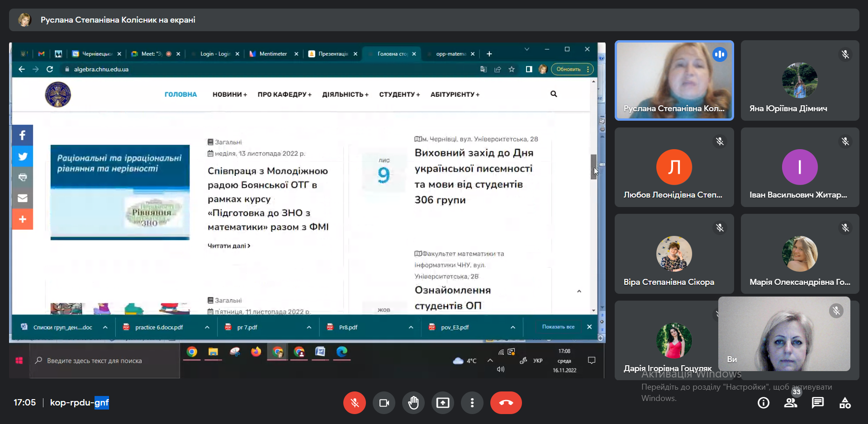The image size is (868, 424).
Task: Expand СТУДЕНТУ menu on site
Action: 399,94
